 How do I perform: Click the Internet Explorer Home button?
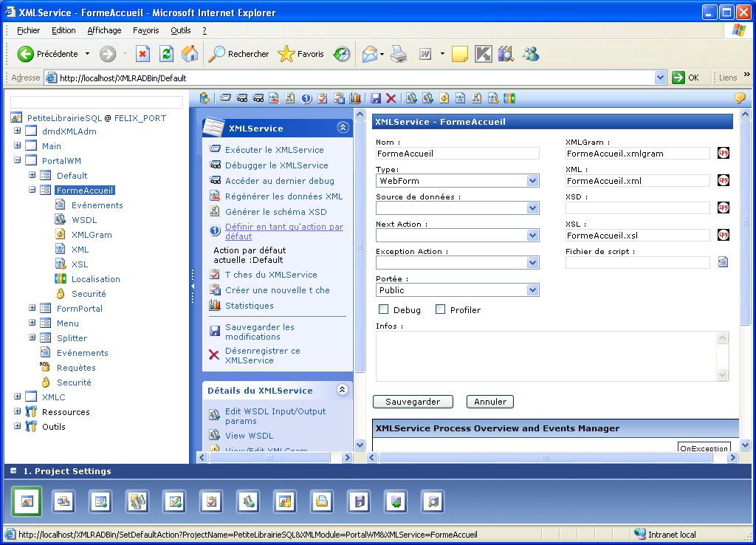click(x=190, y=54)
